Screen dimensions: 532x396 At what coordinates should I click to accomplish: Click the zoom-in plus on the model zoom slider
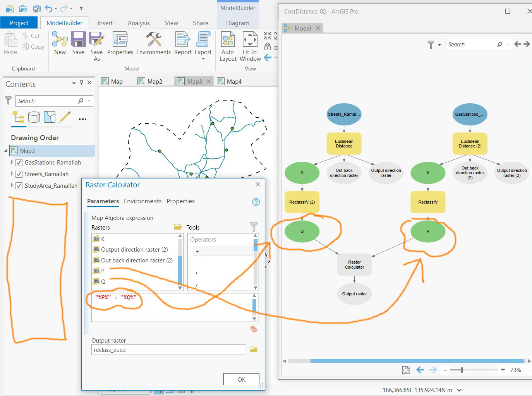point(503,370)
